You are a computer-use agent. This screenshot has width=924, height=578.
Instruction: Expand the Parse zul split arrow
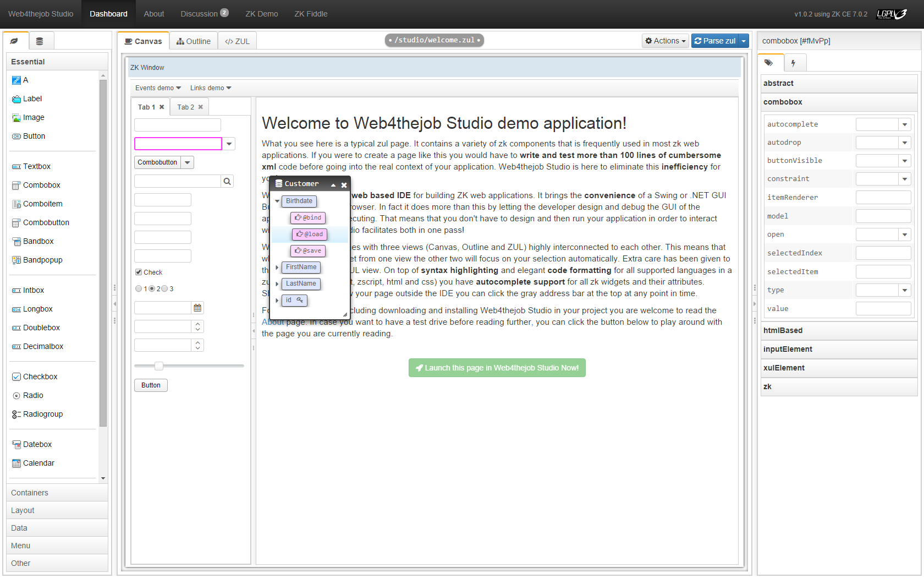click(744, 41)
